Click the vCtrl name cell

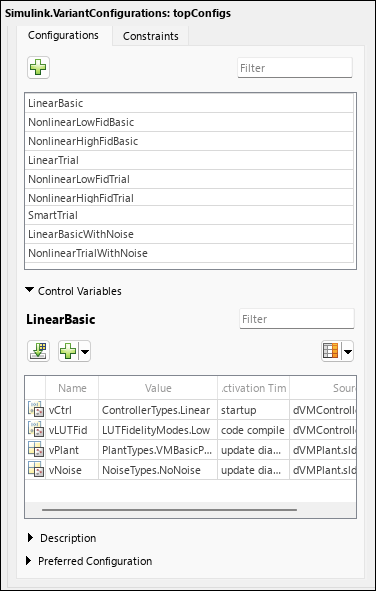[x=72, y=410]
